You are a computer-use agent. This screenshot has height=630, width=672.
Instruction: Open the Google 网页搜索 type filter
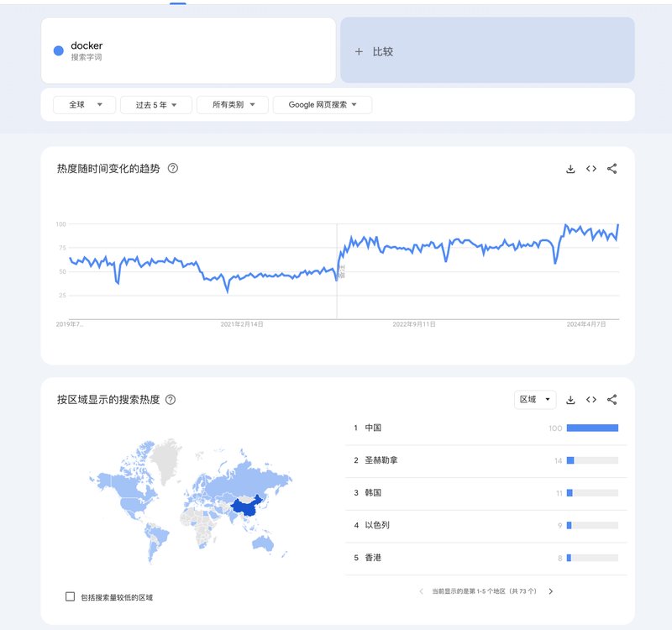pos(324,104)
